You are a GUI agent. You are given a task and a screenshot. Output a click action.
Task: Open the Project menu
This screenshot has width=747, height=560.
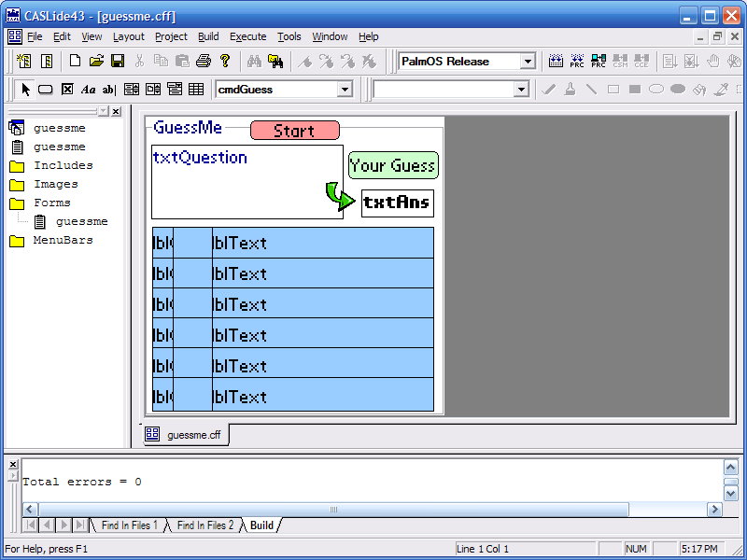tap(171, 37)
